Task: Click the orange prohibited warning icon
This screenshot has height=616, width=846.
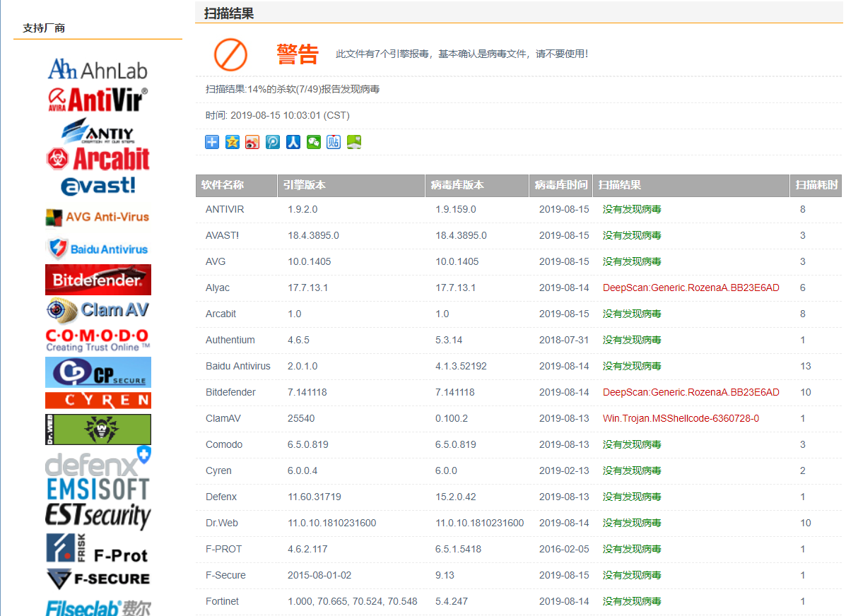Action: [230, 54]
